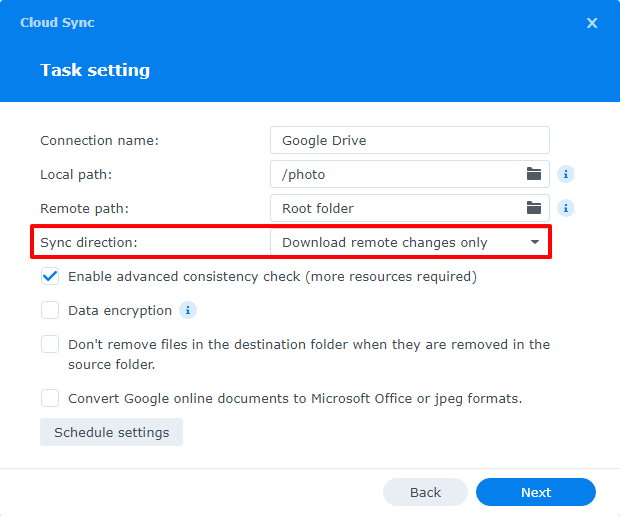Proceed with the Next button

click(536, 492)
